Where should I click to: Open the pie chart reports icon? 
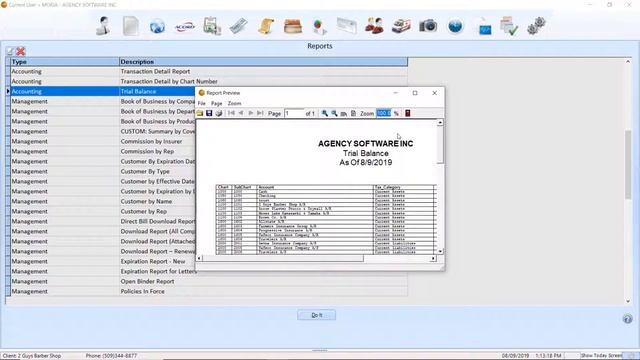(320, 27)
